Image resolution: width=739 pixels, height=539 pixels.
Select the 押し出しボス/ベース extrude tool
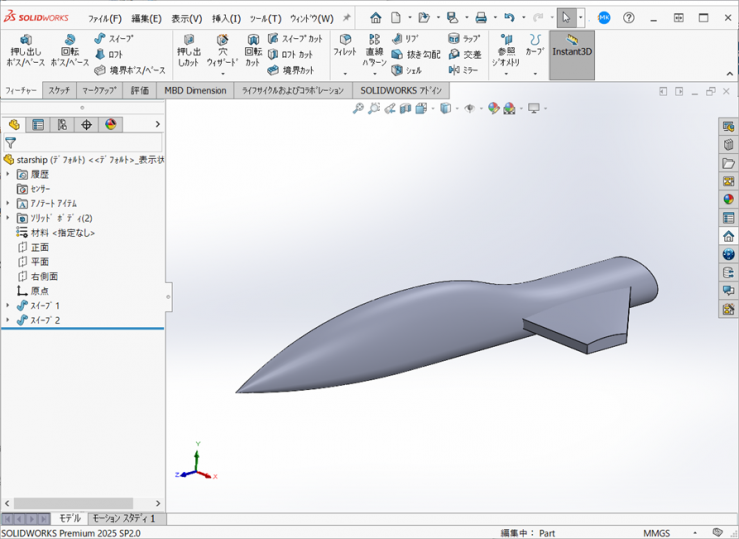(x=26, y=50)
